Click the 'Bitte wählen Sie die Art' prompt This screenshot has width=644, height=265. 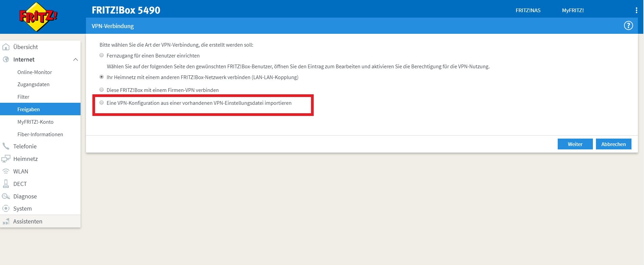[x=176, y=45]
